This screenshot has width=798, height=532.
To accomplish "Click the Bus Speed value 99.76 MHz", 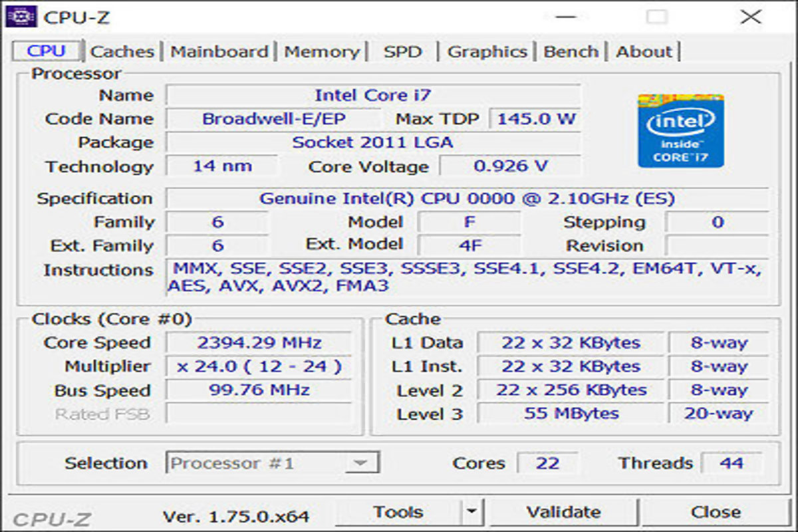I will tap(259, 390).
